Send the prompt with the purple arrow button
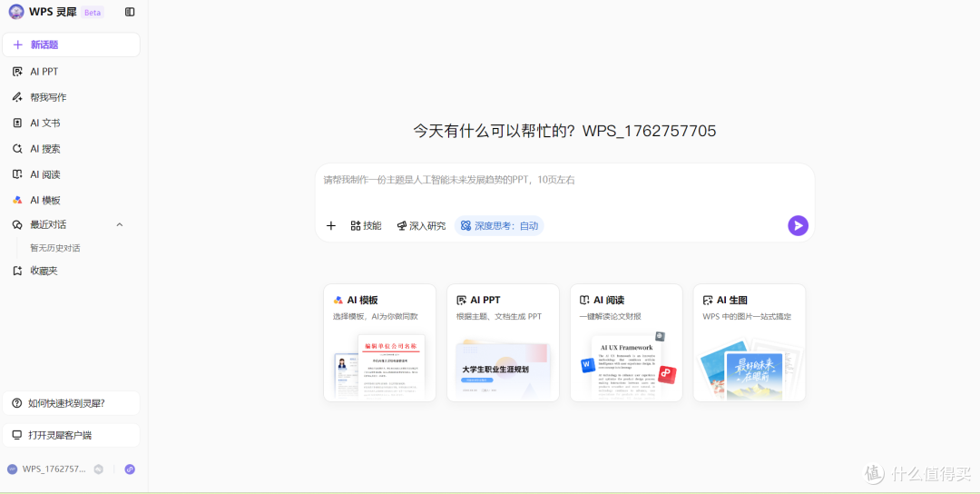Viewport: 980px width, 494px height. click(798, 226)
